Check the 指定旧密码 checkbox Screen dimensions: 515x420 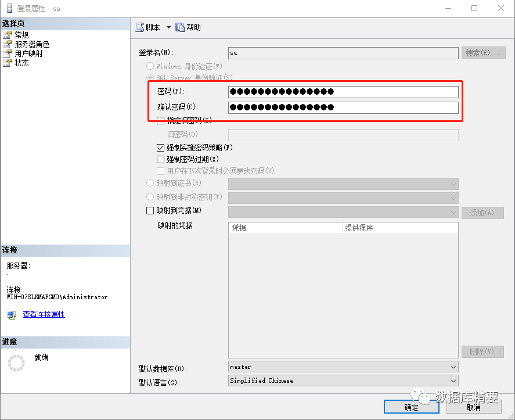[x=161, y=120]
